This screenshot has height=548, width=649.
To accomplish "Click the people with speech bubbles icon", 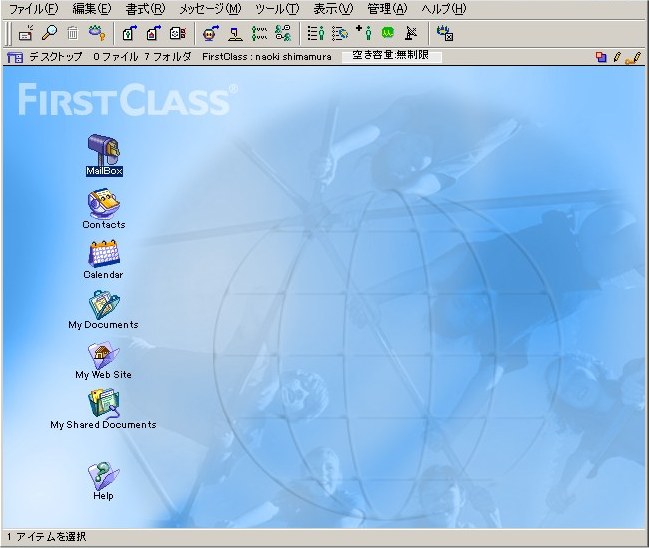I will pos(284,33).
